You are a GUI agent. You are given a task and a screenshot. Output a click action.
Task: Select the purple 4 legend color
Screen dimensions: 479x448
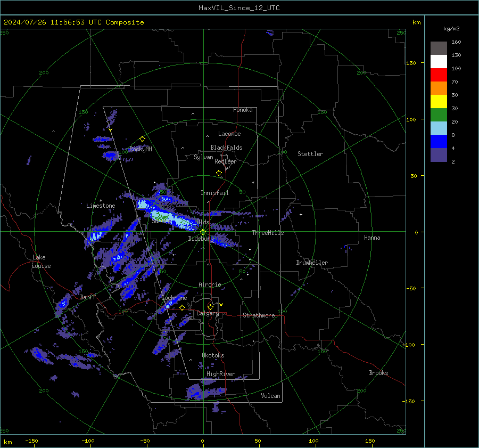click(x=439, y=154)
